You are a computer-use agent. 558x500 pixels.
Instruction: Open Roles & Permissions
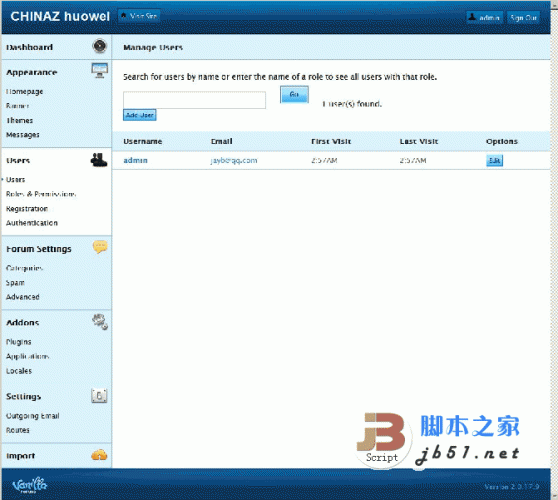[x=41, y=194]
